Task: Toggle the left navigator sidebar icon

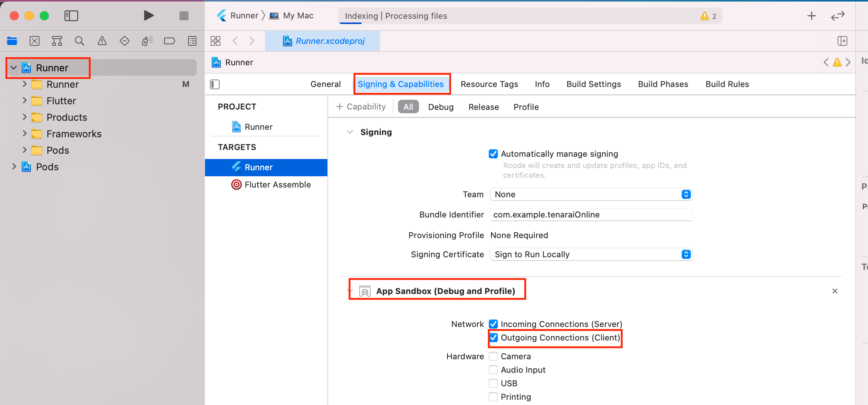Action: [x=71, y=16]
